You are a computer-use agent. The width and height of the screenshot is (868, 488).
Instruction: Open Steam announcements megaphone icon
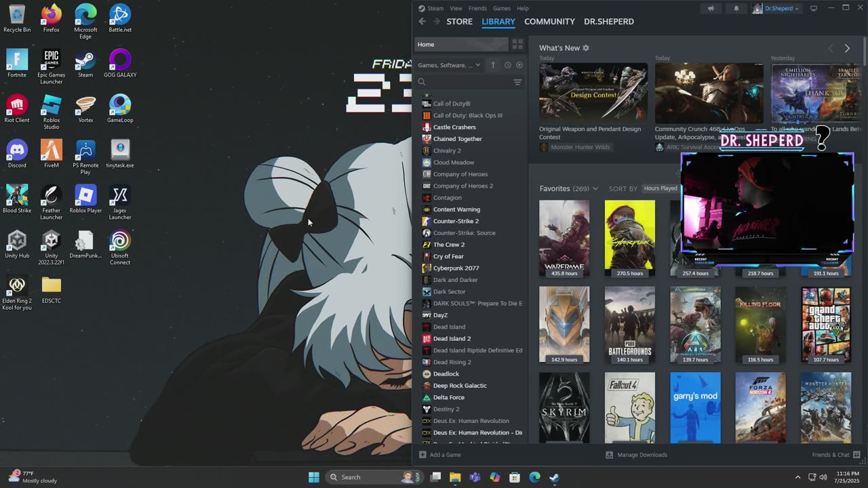[711, 8]
